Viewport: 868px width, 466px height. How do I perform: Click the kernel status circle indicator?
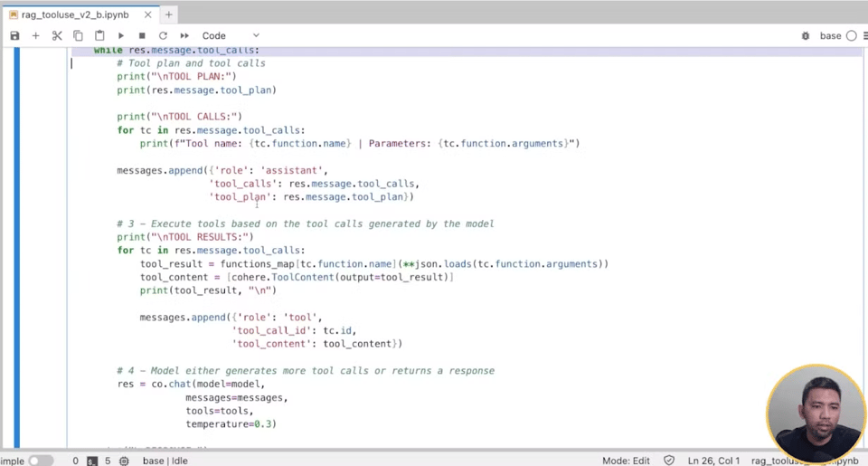pos(851,36)
